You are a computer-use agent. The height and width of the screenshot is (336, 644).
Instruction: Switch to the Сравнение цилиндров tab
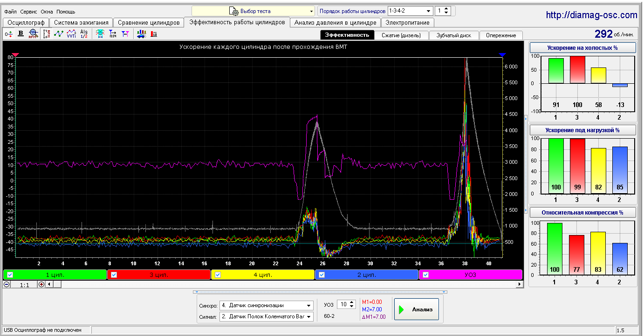149,22
